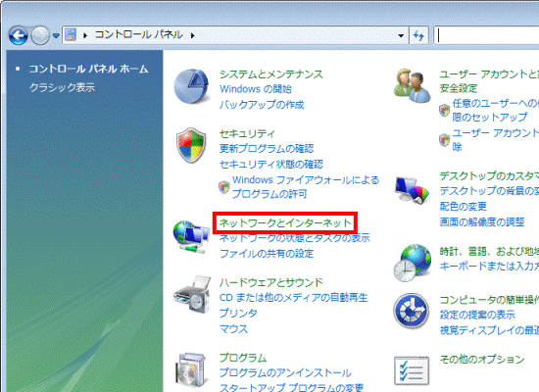
Task: Open ユーザー アカウント category heading
Action: pos(489,81)
